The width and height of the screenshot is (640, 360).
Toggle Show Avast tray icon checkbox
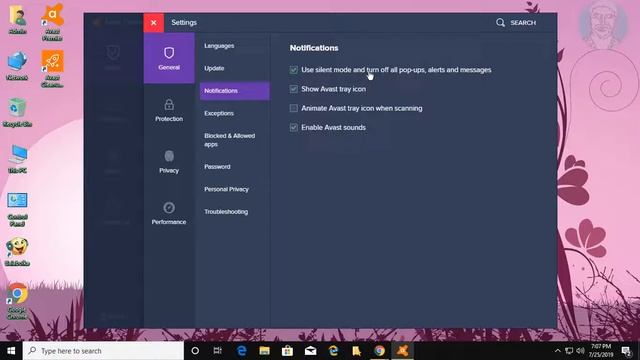point(293,89)
